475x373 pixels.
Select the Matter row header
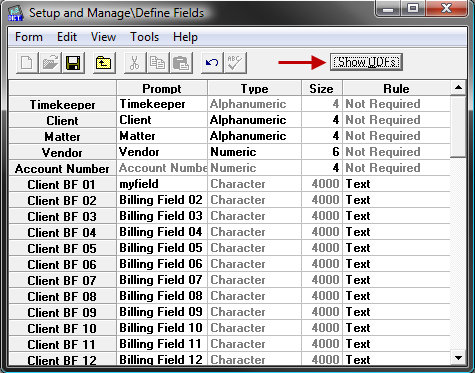click(62, 136)
